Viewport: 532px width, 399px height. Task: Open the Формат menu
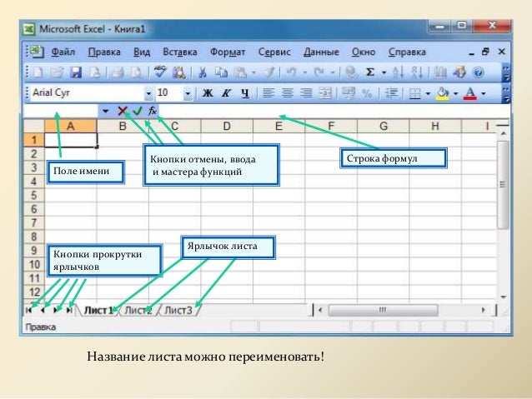(228, 52)
